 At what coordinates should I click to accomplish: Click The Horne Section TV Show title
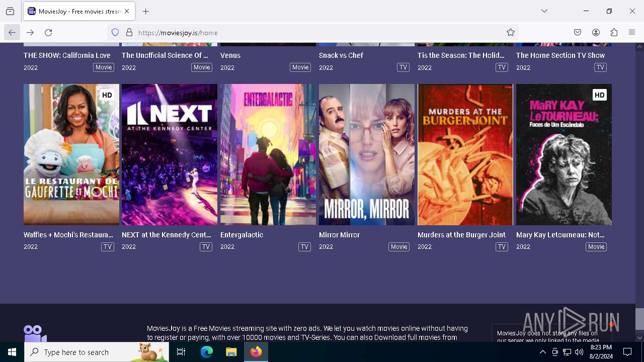coord(560,55)
